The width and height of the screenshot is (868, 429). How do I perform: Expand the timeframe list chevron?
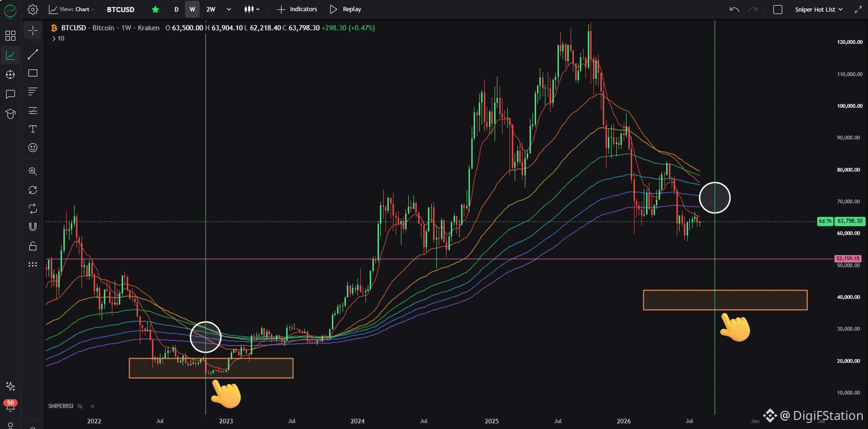(x=229, y=9)
